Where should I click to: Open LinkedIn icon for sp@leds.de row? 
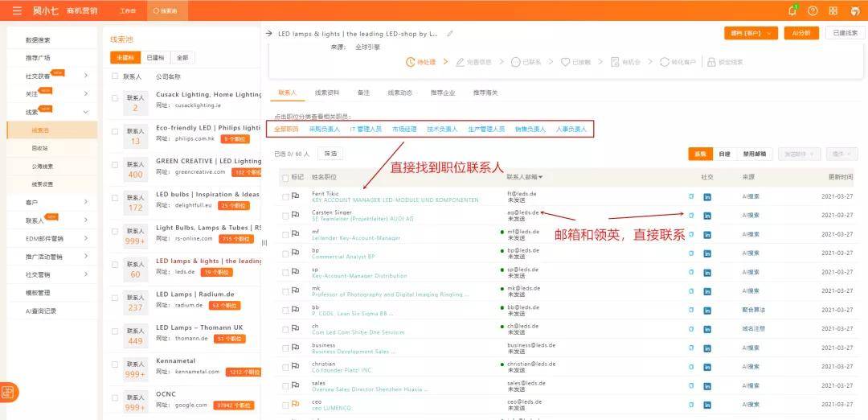[x=707, y=272]
